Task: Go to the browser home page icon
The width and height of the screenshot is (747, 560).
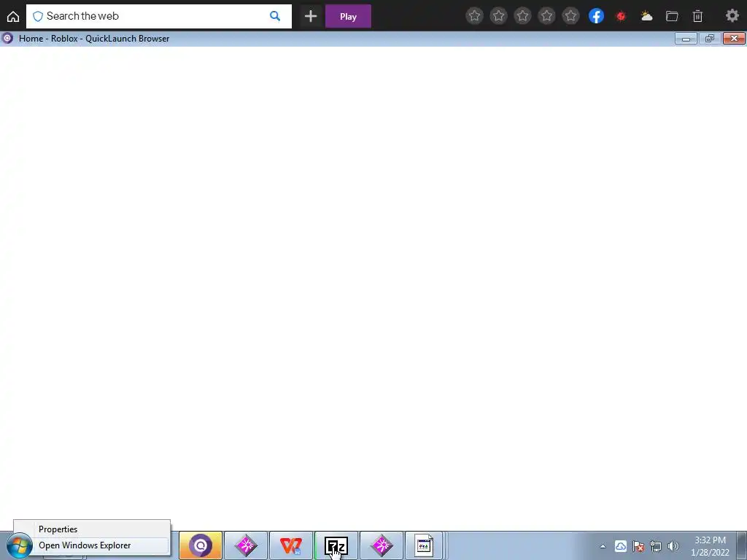Action: pyautogui.click(x=13, y=16)
